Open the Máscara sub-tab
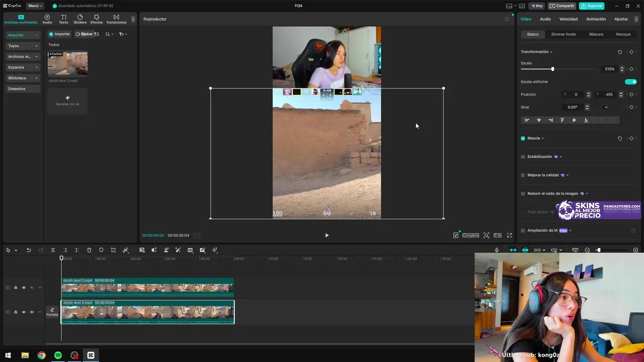The height and width of the screenshot is (362, 644). click(x=596, y=34)
